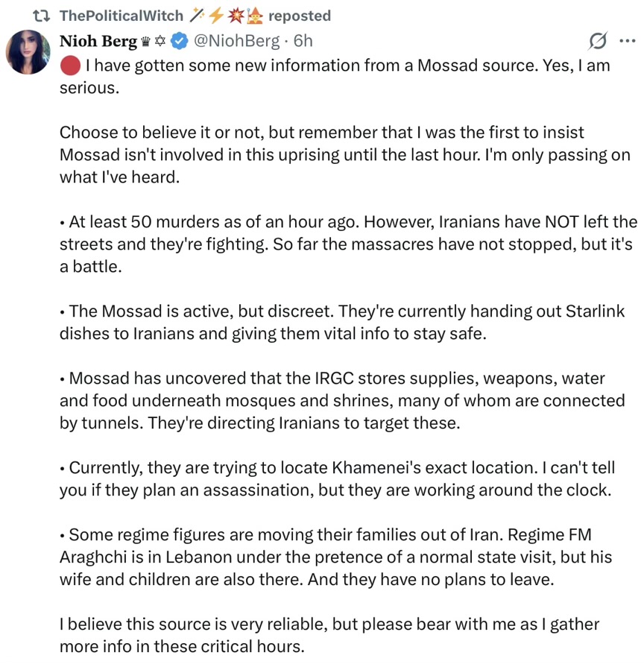Click the paragraph about Khamenei's location
This screenshot has width=644, height=664.
pyautogui.click(x=344, y=479)
